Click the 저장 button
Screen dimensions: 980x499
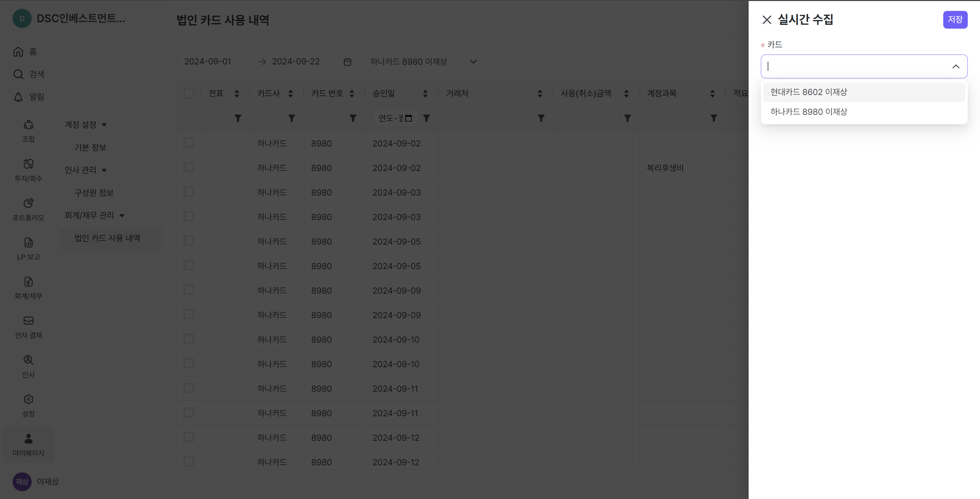click(955, 19)
